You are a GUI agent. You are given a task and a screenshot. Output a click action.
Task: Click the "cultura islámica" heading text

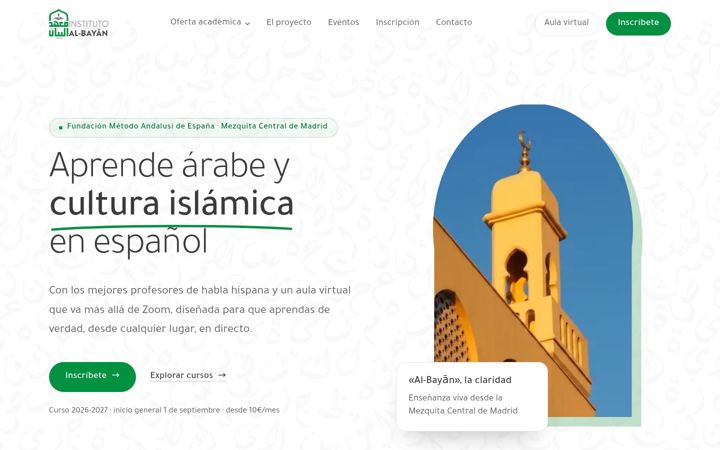point(171,203)
